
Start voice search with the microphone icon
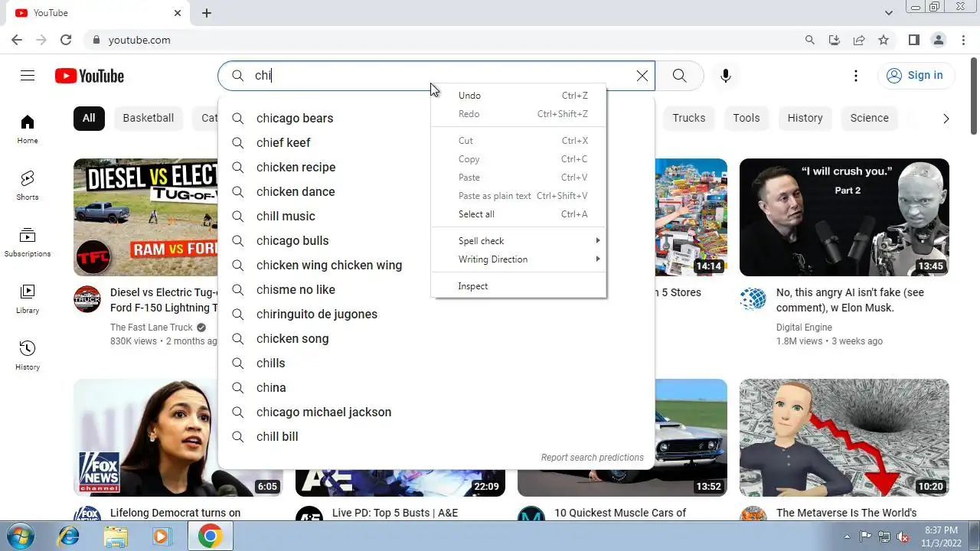[x=726, y=76]
